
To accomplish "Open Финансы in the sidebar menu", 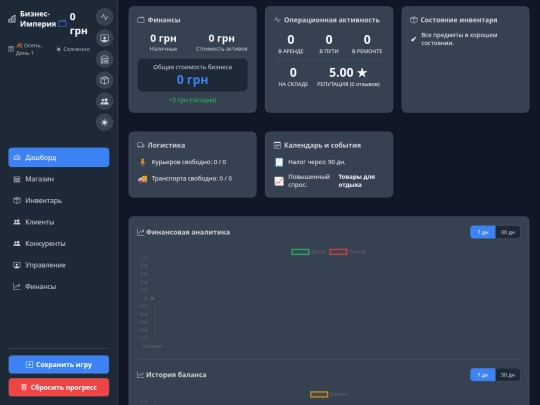I will coord(59,287).
